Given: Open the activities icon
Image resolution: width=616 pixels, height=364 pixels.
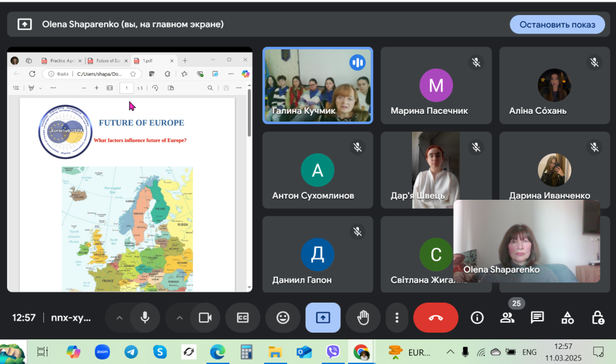Looking at the screenshot, I should [567, 318].
